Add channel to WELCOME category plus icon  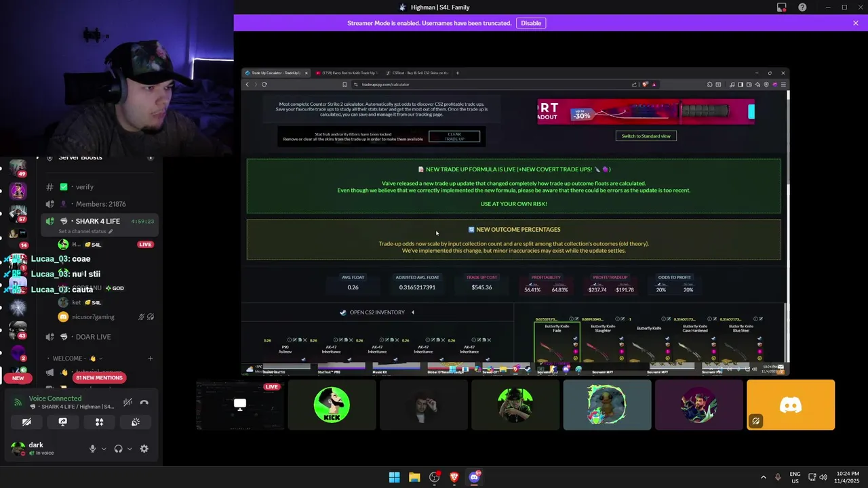(151, 359)
